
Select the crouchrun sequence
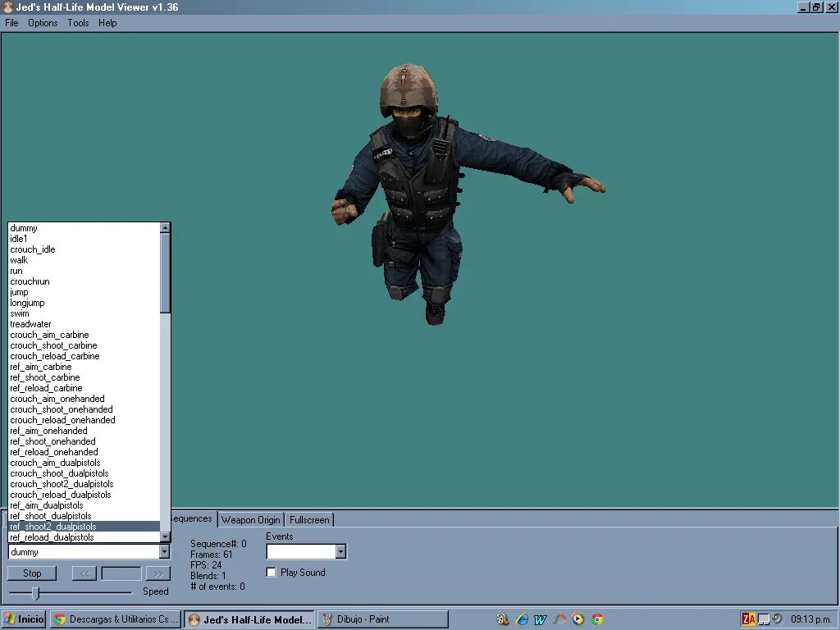[84, 282]
